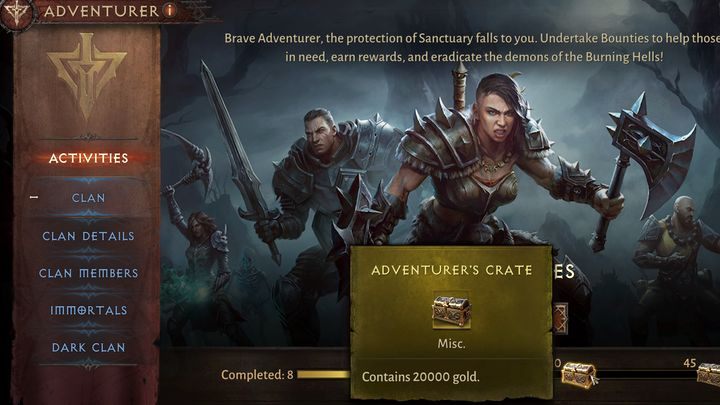Click the 'Contains 20000 gold' description
720x405 pixels.
(x=420, y=377)
